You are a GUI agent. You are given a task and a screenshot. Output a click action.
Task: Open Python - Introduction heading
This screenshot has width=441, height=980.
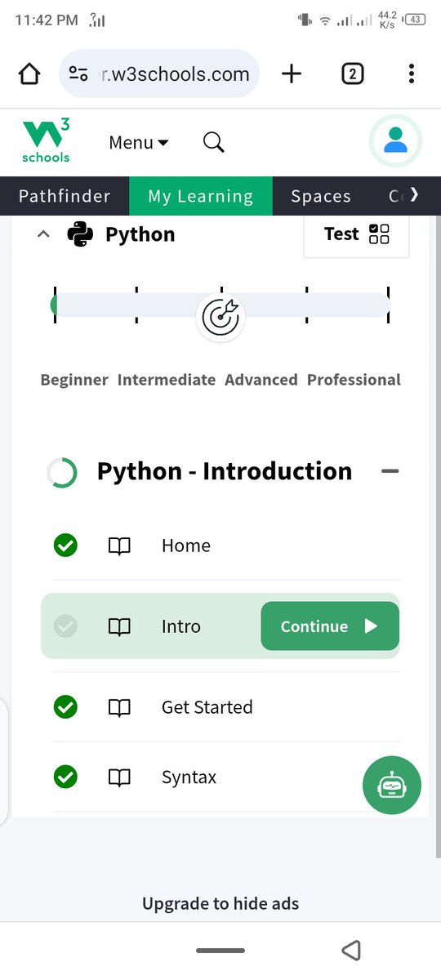(x=225, y=471)
